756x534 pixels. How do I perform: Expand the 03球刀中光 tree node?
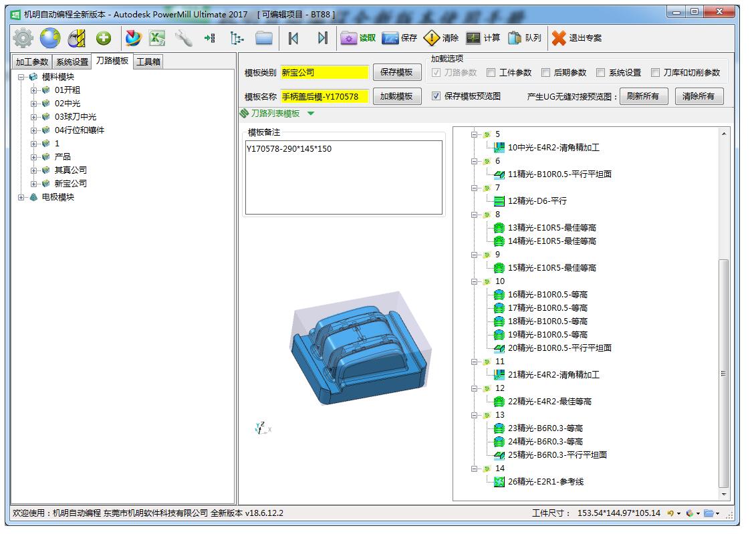pos(33,117)
